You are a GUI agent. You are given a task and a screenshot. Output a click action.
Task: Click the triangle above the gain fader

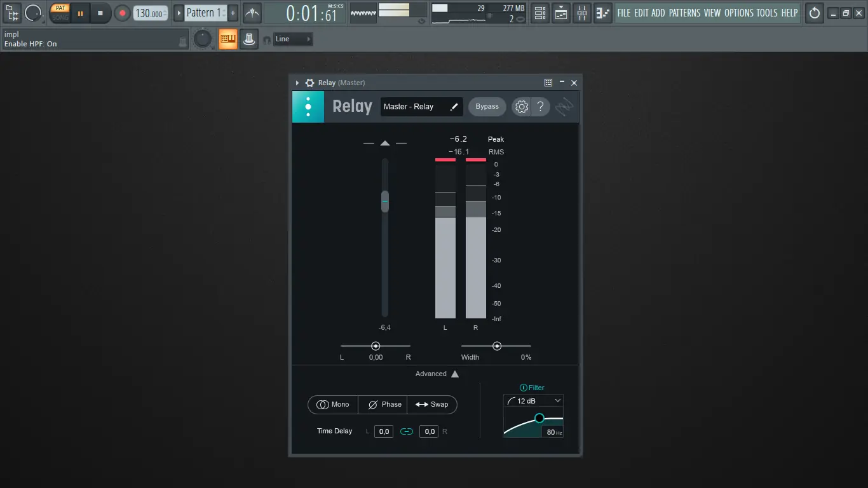385,144
